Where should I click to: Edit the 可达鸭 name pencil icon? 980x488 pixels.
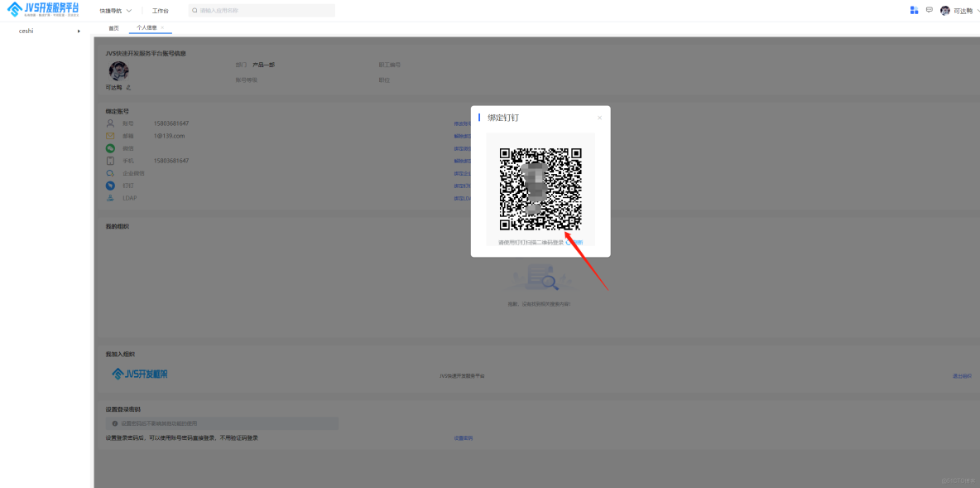click(x=128, y=88)
